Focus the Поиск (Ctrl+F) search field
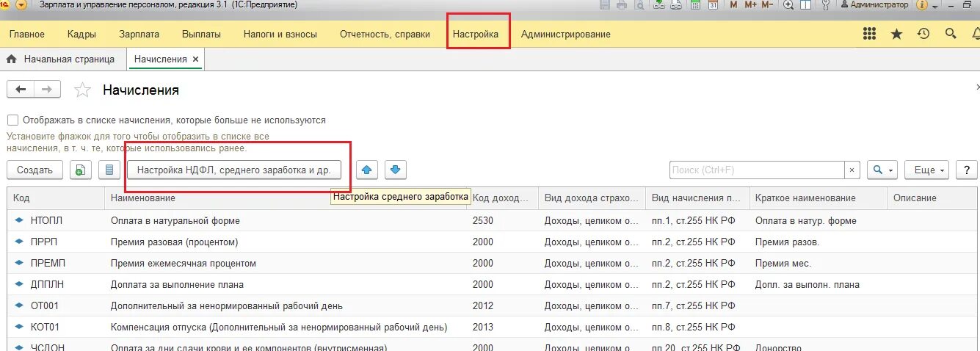980x351 pixels. [757, 170]
